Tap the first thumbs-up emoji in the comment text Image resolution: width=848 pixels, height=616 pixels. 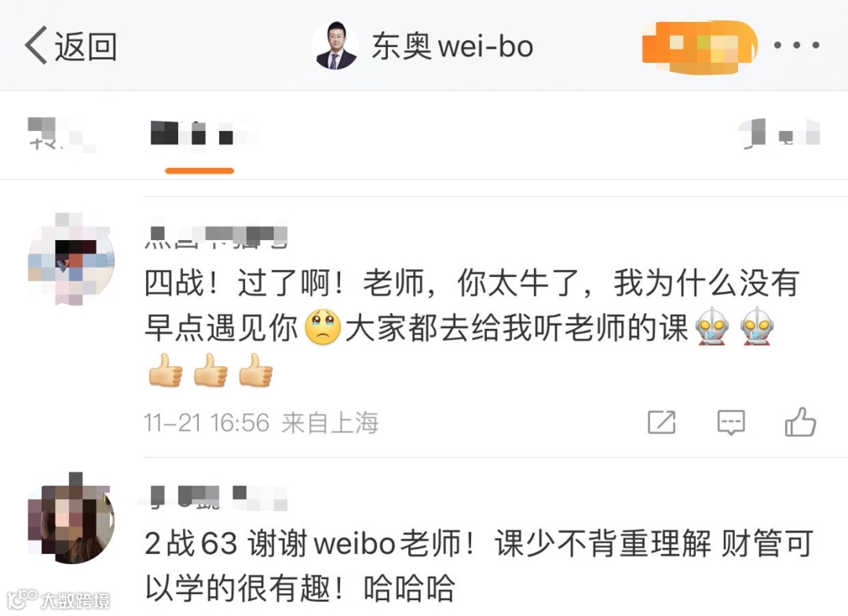click(166, 370)
